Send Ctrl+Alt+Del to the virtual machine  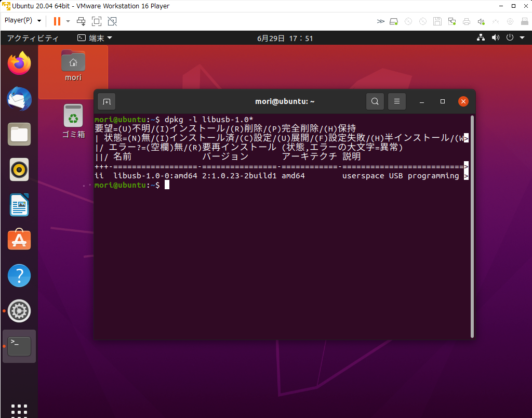pyautogui.click(x=81, y=21)
